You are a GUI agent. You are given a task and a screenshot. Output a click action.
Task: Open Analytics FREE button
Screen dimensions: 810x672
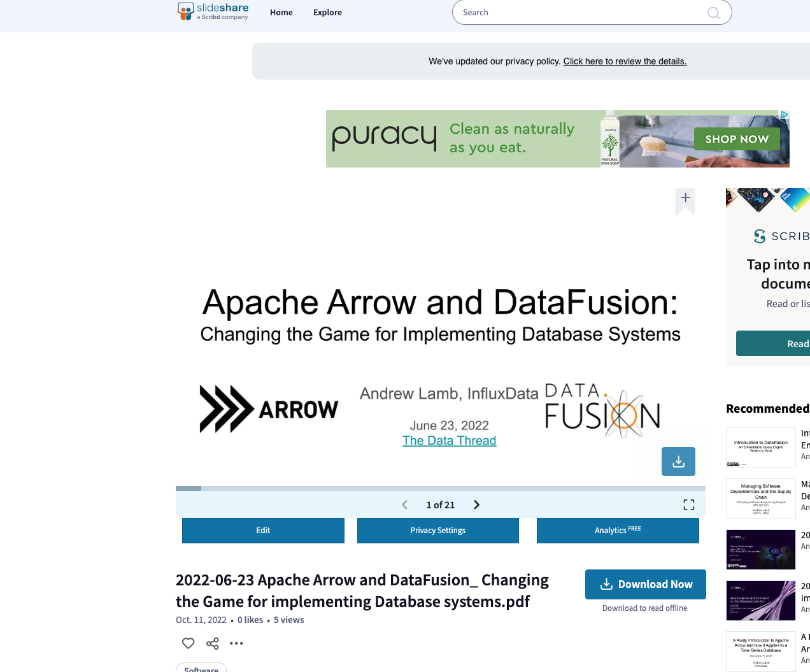[x=618, y=531]
